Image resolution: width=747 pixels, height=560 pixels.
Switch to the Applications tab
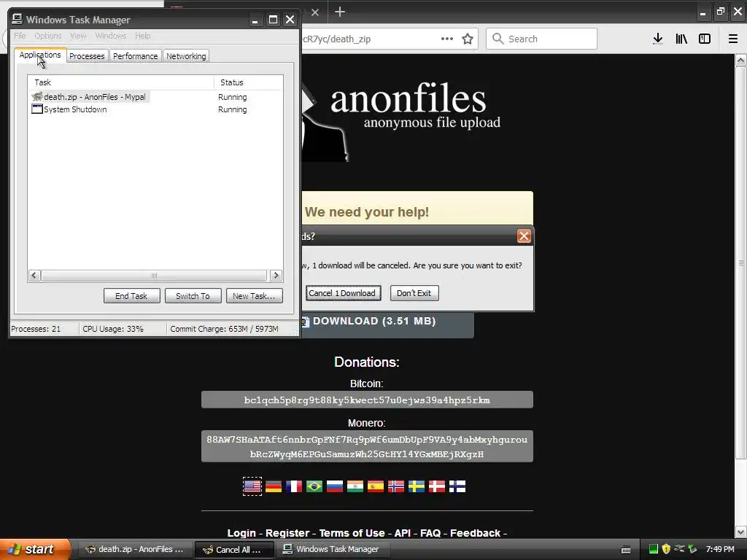pos(40,55)
